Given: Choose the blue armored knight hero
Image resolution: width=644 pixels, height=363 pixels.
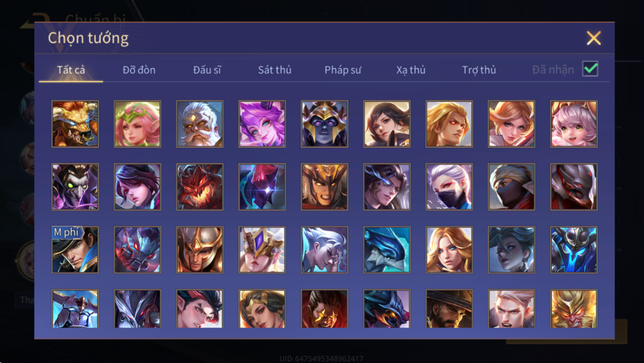Looking at the screenshot, I should click(x=574, y=250).
